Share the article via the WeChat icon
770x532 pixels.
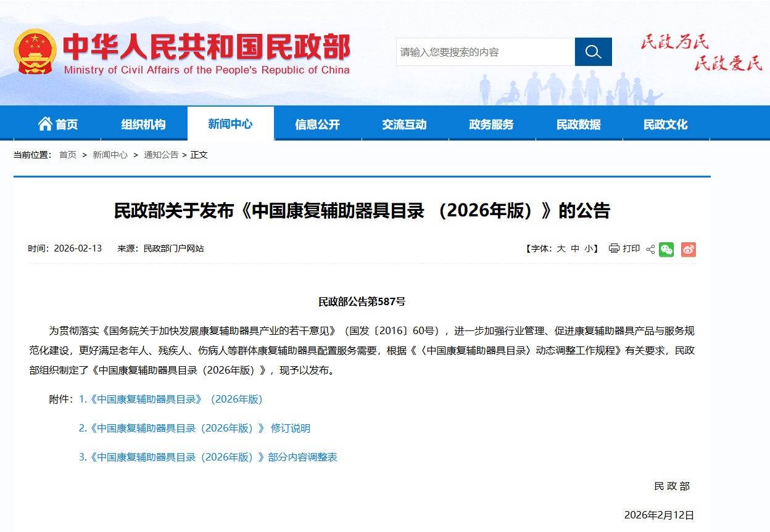(x=666, y=249)
